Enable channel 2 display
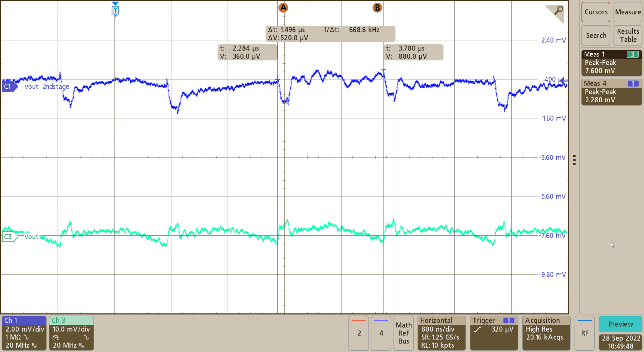The width and height of the screenshot is (644, 352). tap(358, 333)
